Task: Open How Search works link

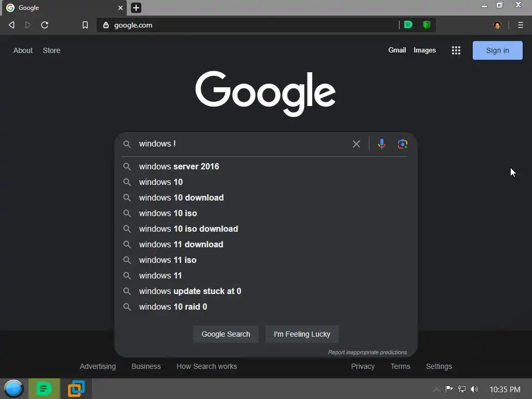Action: [x=207, y=366]
